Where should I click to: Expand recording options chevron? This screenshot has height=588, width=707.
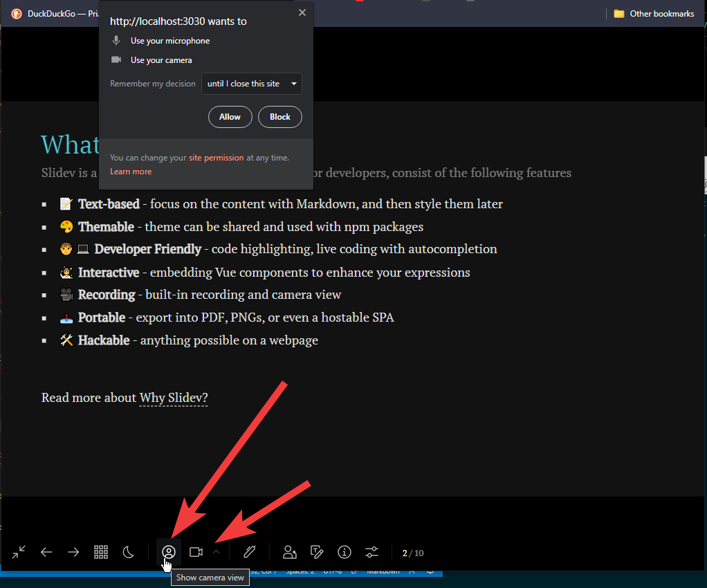(x=217, y=551)
